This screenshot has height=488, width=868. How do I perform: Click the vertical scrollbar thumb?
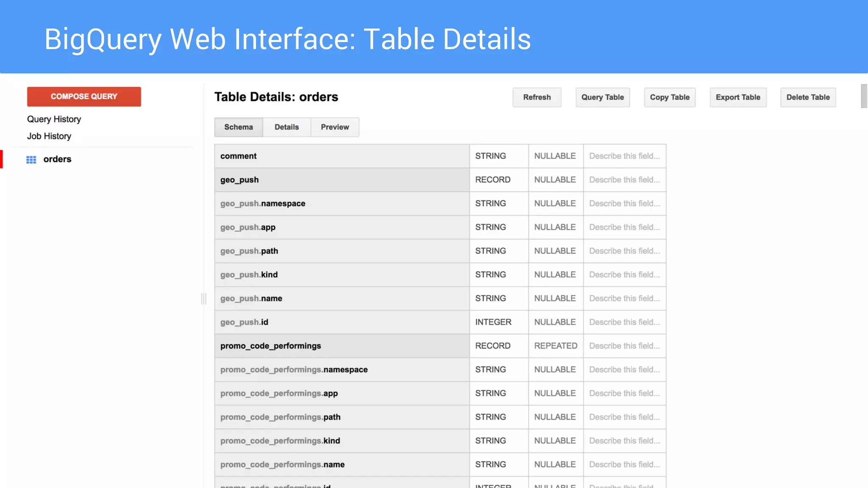point(864,96)
